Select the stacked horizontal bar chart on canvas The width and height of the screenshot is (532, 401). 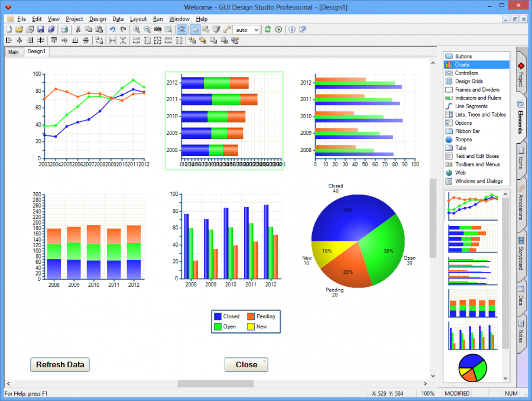(224, 121)
